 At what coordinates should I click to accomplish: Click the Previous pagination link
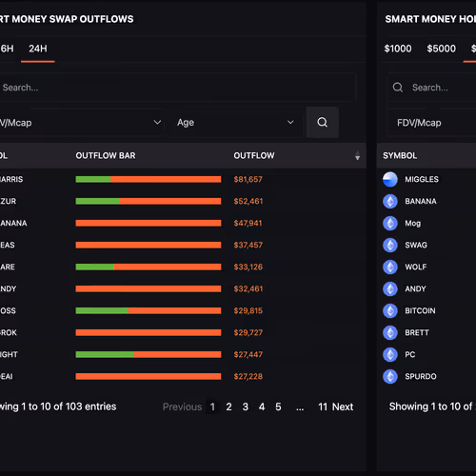182,407
